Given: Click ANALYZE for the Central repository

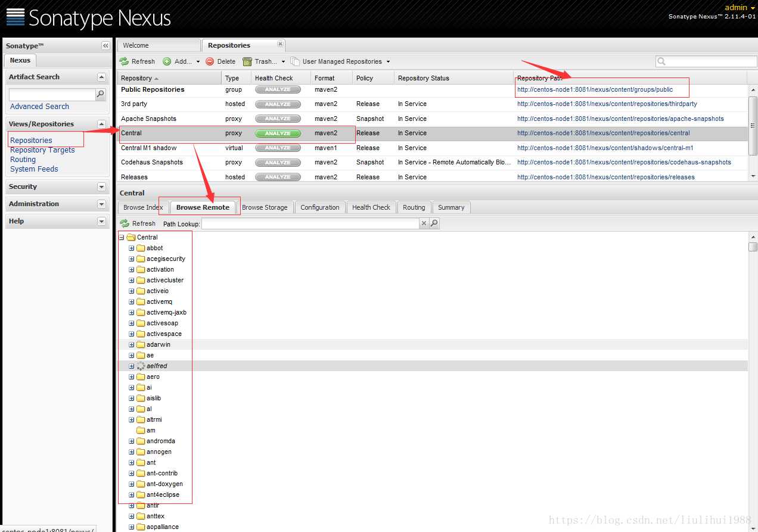Looking at the screenshot, I should pos(278,133).
